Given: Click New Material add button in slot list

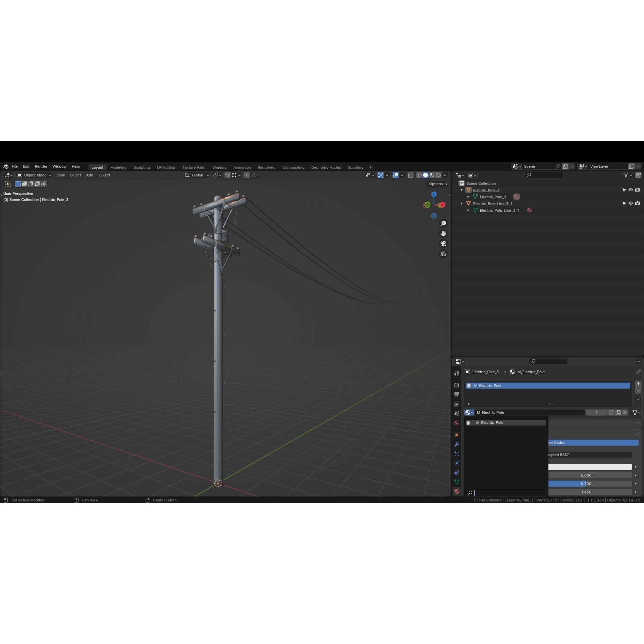Looking at the screenshot, I should click(638, 384).
